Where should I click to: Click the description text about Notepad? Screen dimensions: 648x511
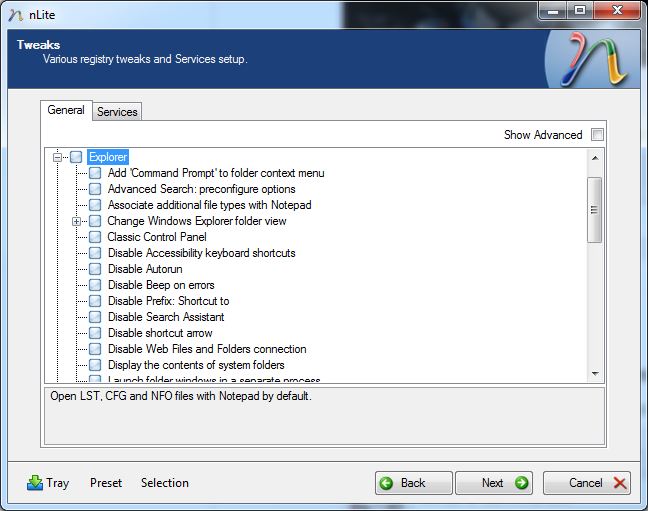point(181,396)
